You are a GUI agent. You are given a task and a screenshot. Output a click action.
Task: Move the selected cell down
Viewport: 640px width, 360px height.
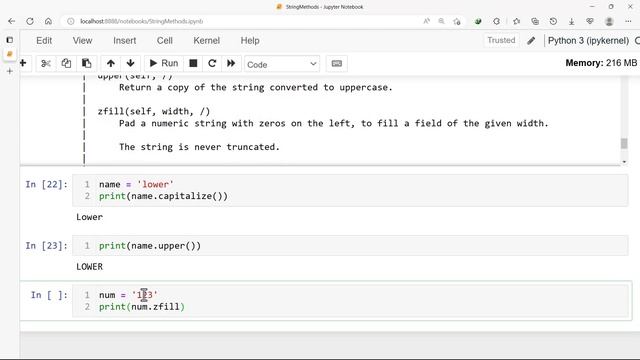pyautogui.click(x=131, y=63)
